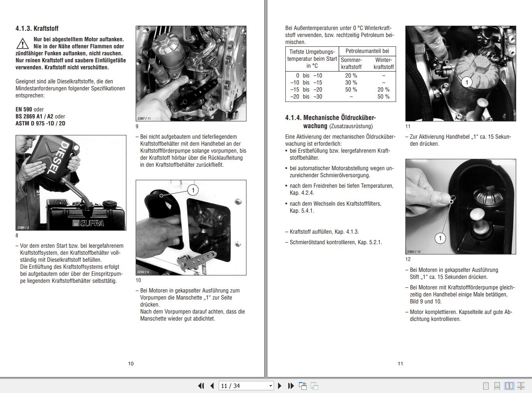The height and width of the screenshot is (393, 532).
Task: Advance to the next page
Action: click(280, 386)
